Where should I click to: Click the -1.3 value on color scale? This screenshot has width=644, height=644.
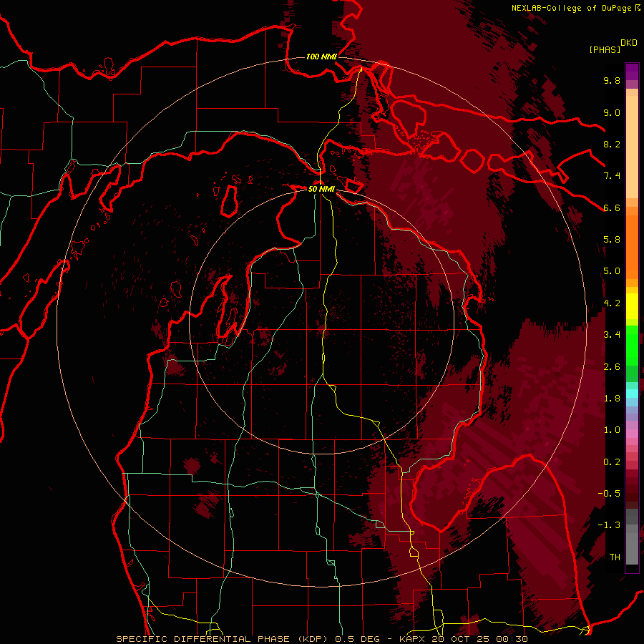(x=609, y=525)
